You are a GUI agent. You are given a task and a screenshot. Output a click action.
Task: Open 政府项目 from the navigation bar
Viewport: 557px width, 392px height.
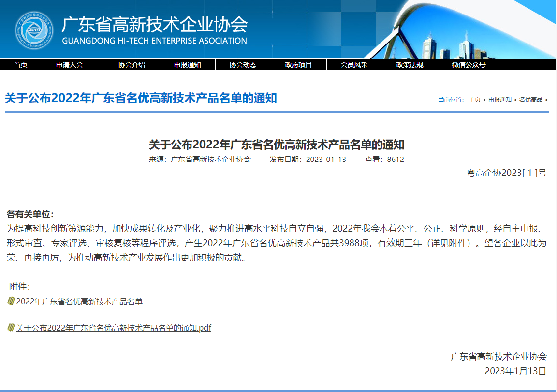point(298,65)
